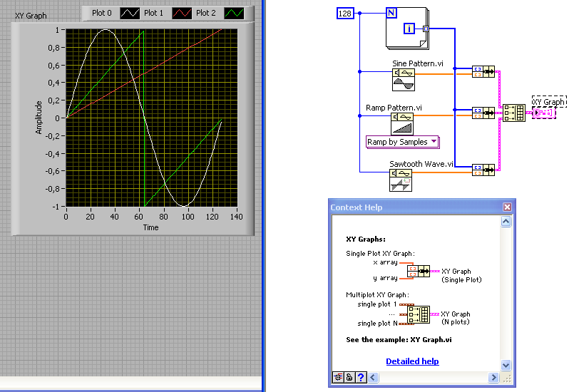Toggle Show Optional Terminals in Context Help

pos(338,378)
